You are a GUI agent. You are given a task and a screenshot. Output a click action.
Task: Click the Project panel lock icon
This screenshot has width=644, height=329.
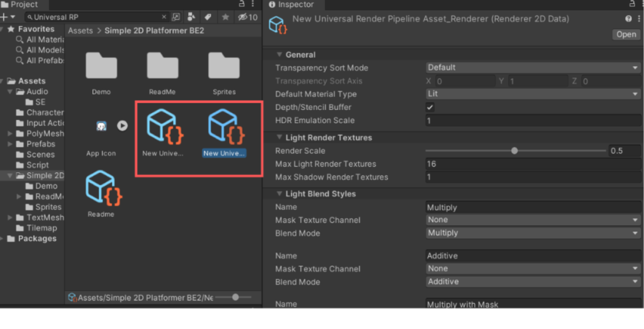click(243, 4)
